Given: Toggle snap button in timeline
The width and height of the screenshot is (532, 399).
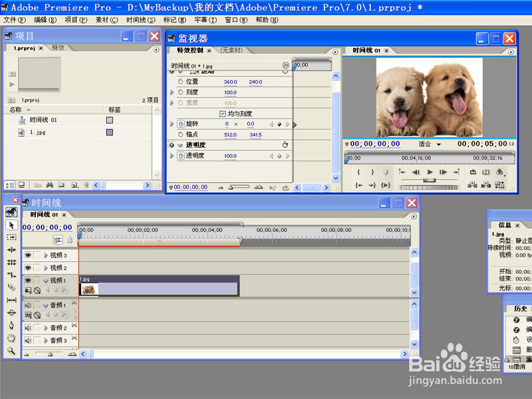Looking at the screenshot, I should pyautogui.click(x=58, y=240).
